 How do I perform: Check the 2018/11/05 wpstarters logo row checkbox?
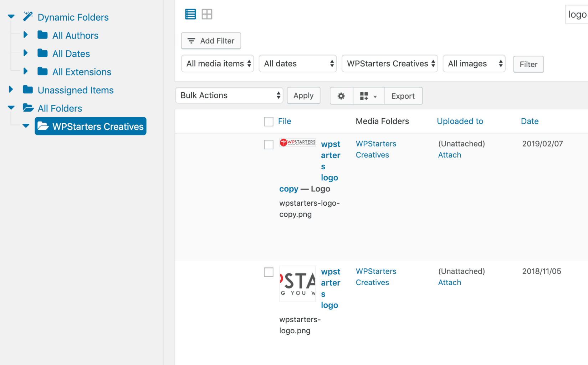[x=269, y=272]
